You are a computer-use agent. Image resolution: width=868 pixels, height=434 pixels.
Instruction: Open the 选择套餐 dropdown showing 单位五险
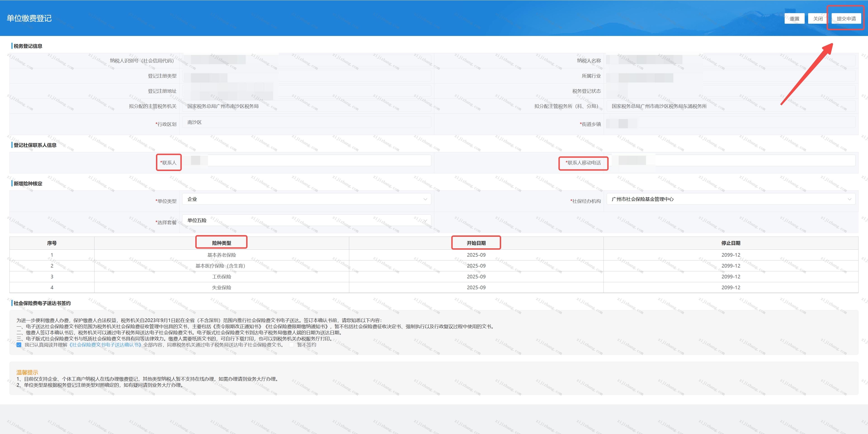tap(307, 220)
